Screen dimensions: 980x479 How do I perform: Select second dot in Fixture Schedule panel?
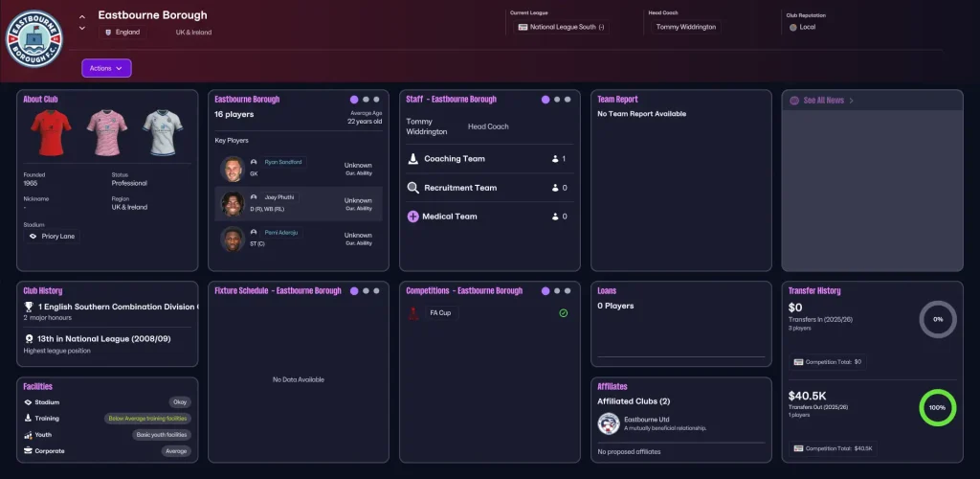click(x=367, y=291)
